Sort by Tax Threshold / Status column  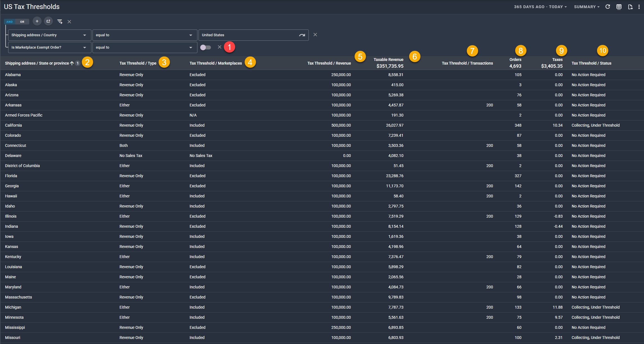click(591, 63)
